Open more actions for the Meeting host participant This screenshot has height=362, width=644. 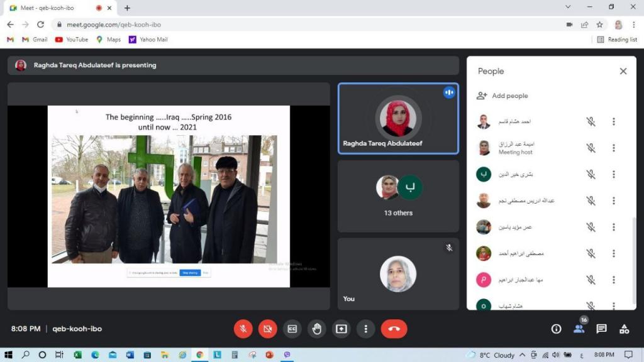[x=613, y=148]
